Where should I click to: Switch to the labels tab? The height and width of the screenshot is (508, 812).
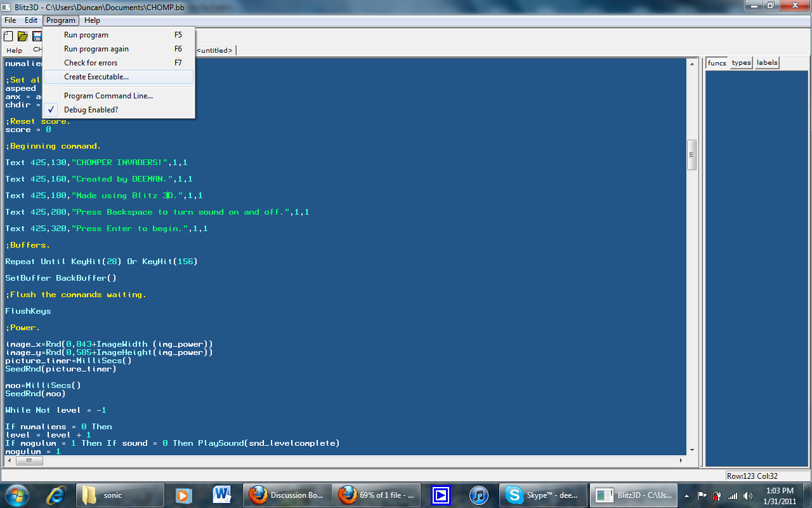point(767,63)
